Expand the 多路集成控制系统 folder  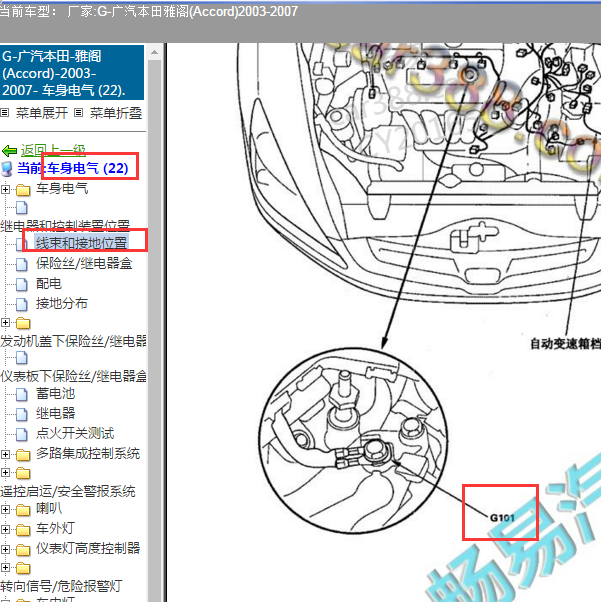click(x=5, y=454)
